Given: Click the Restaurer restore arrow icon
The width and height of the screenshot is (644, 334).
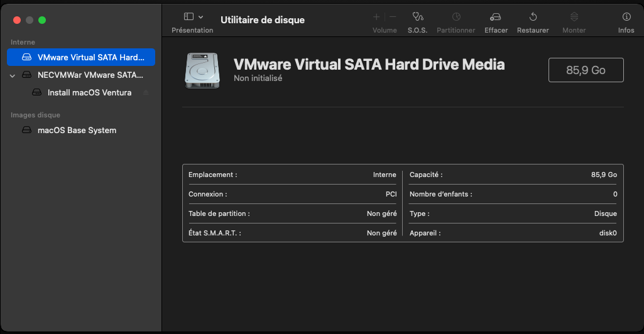Looking at the screenshot, I should pyautogui.click(x=533, y=17).
